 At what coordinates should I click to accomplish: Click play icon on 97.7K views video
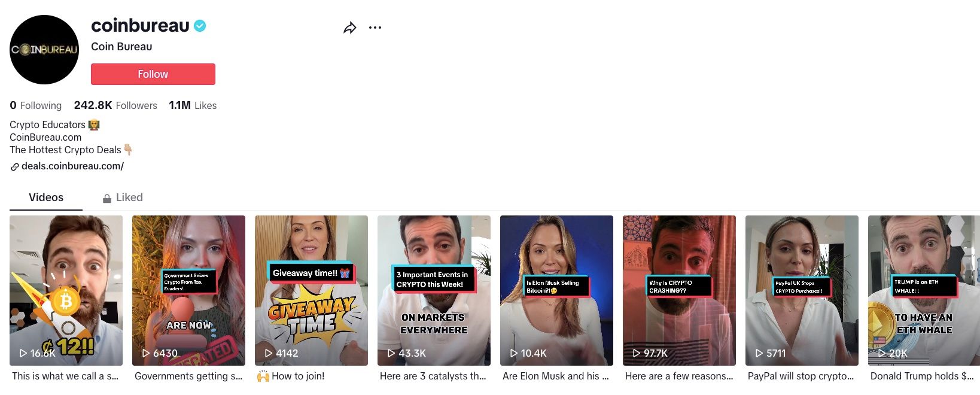[636, 353]
